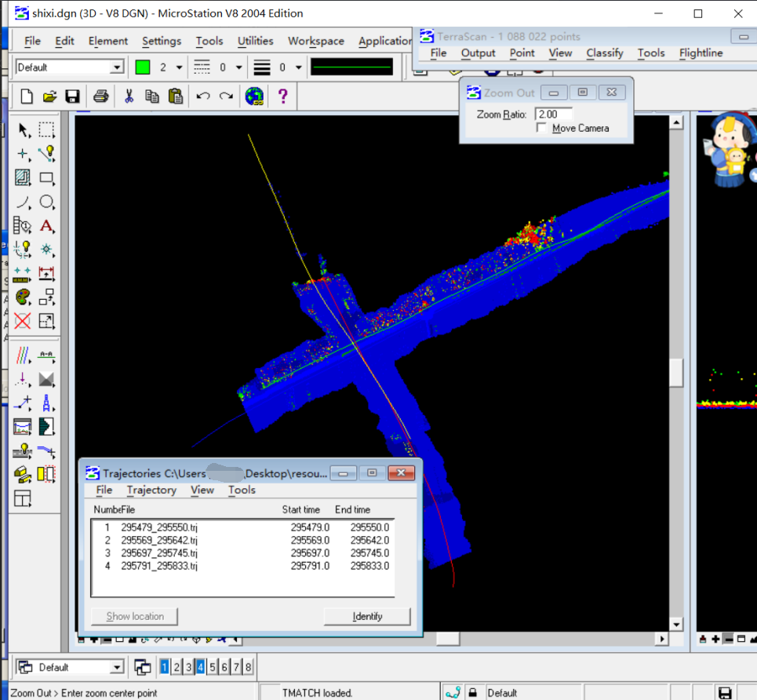The width and height of the screenshot is (757, 700).
Task: Select the Place Text tool
Action: [x=47, y=226]
